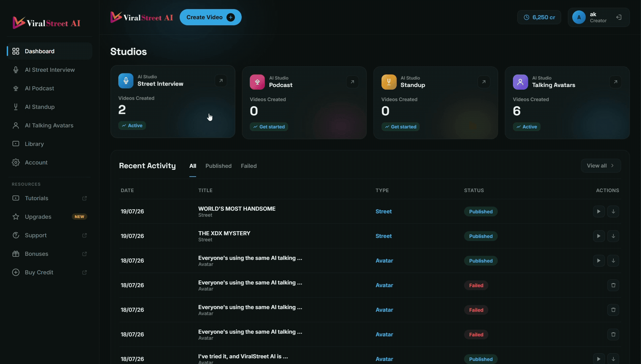Image resolution: width=641 pixels, height=364 pixels.
Task: Open Street Interview studio via arrow icon
Action: (221, 81)
